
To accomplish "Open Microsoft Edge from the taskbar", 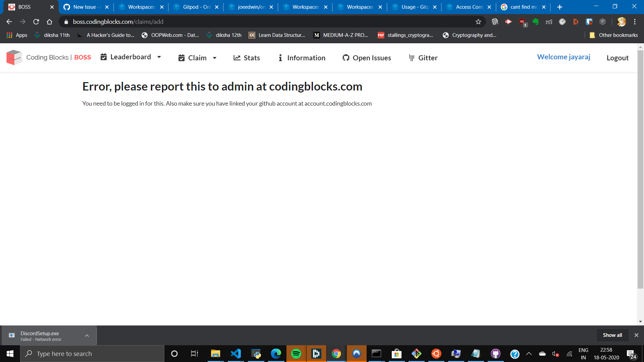I will (276, 354).
